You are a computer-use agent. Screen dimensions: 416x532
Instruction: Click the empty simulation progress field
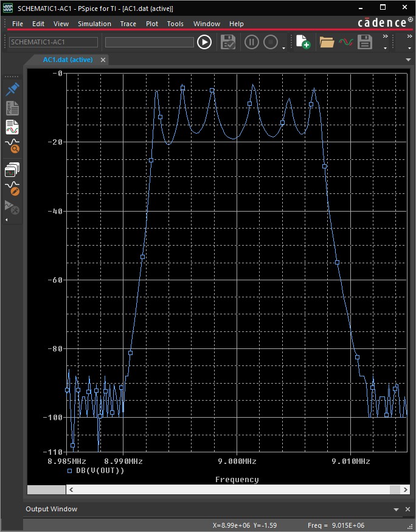(x=149, y=42)
